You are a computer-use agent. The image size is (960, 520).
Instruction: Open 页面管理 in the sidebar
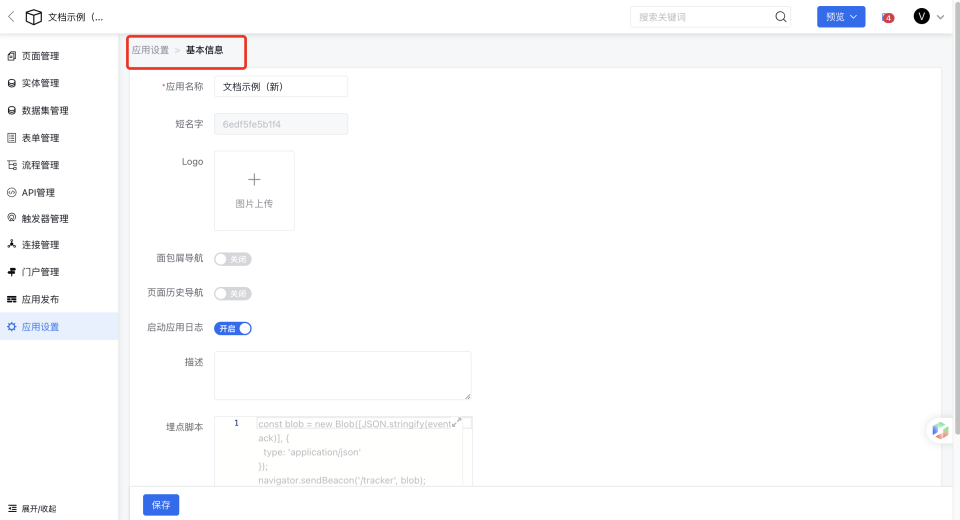point(40,56)
